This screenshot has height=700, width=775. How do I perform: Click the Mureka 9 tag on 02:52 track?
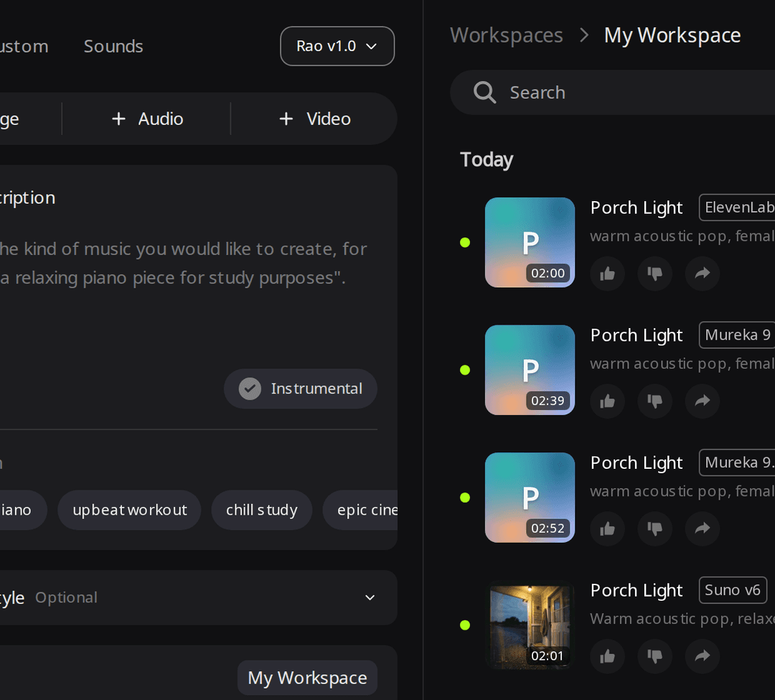(738, 462)
